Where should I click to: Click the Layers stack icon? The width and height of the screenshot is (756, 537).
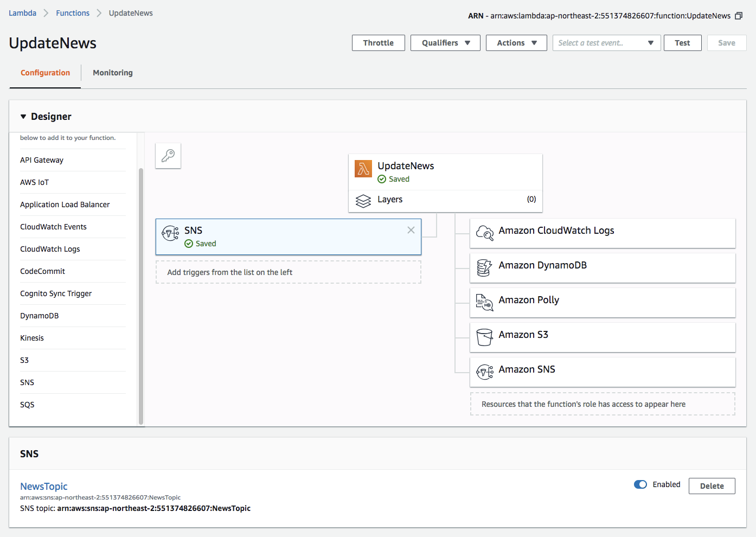pos(363,201)
